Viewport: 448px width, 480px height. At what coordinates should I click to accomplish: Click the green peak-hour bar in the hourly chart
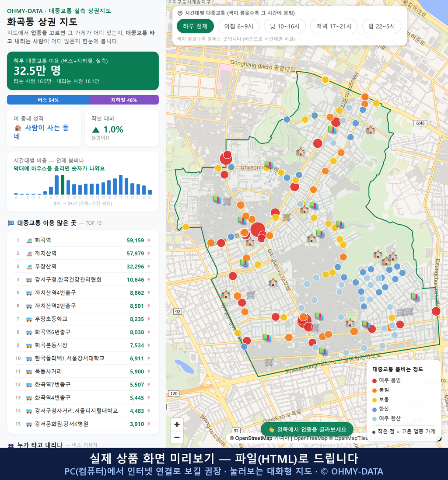(63, 185)
